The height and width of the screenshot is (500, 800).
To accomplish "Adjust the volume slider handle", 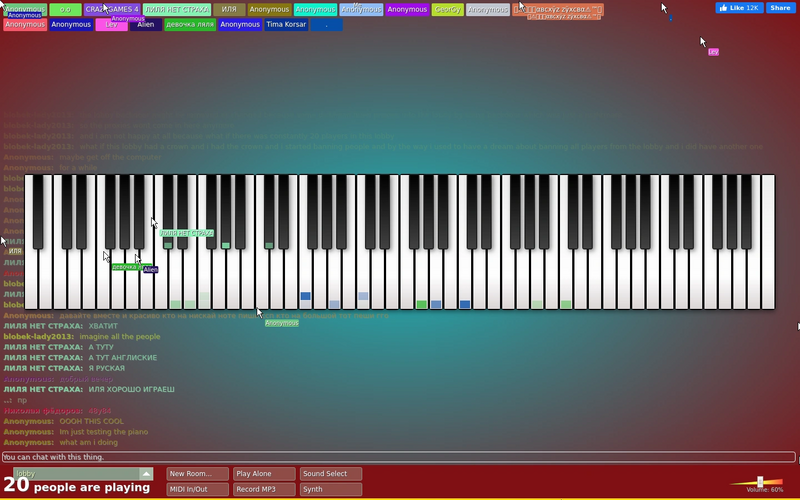I will 760,482.
